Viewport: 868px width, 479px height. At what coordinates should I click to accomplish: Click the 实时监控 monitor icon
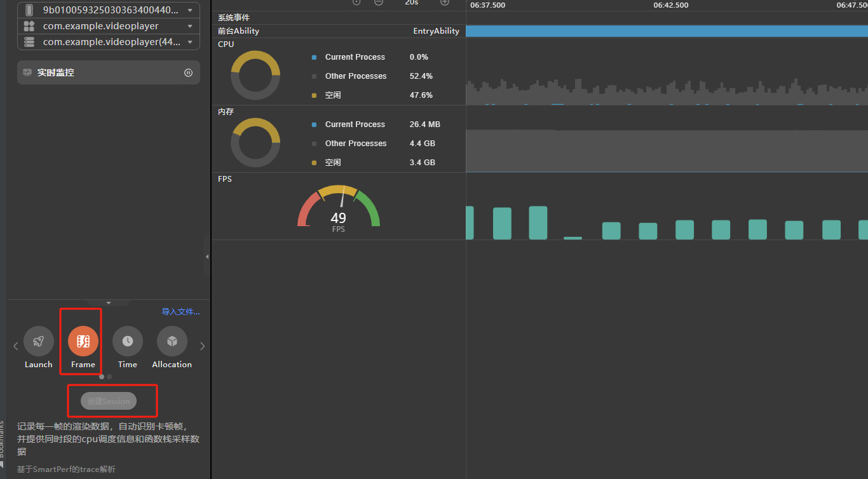[27, 72]
